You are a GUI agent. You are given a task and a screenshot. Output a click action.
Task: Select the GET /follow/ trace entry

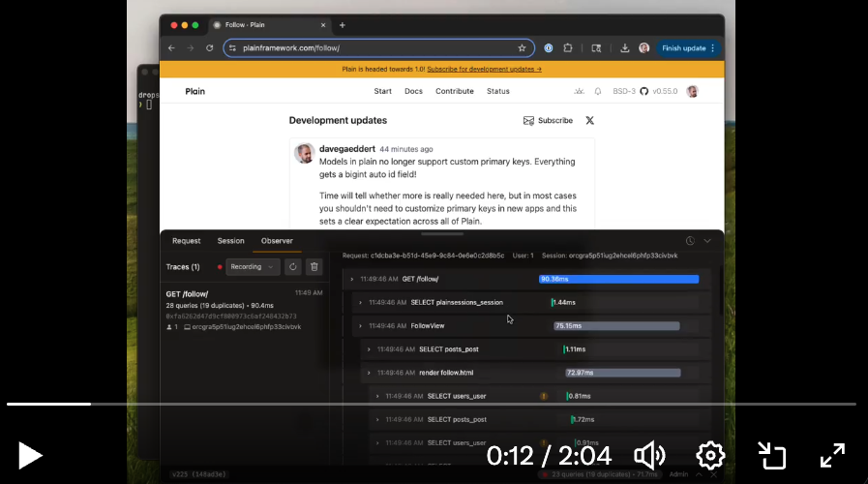pyautogui.click(x=244, y=310)
